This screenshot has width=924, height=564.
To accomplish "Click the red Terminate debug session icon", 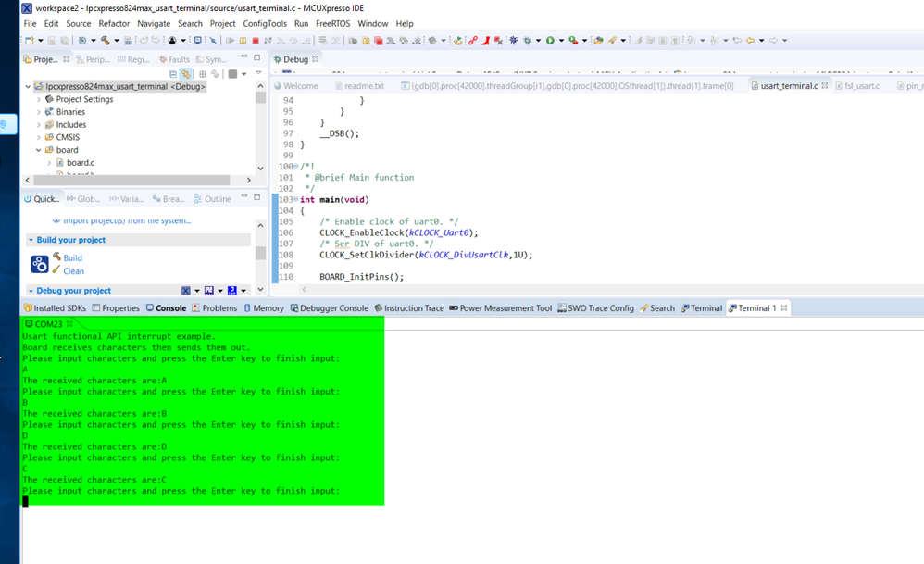I will (x=256, y=41).
